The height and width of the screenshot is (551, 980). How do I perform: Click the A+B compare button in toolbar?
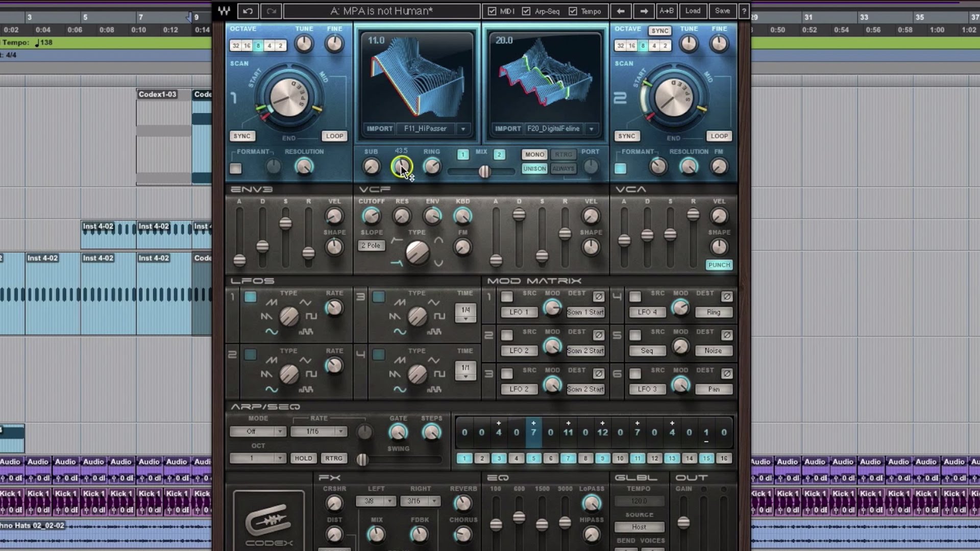666,10
